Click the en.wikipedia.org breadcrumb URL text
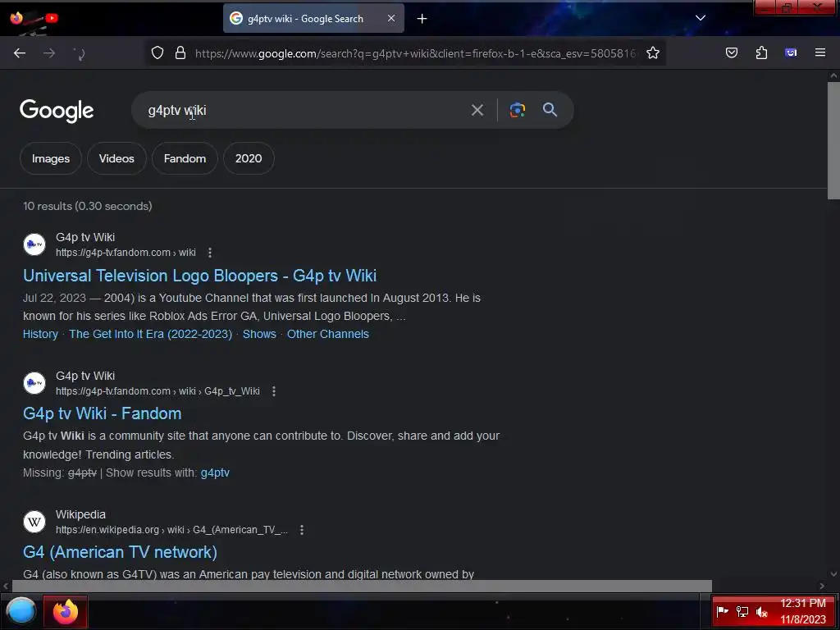840x630 pixels. 172,530
